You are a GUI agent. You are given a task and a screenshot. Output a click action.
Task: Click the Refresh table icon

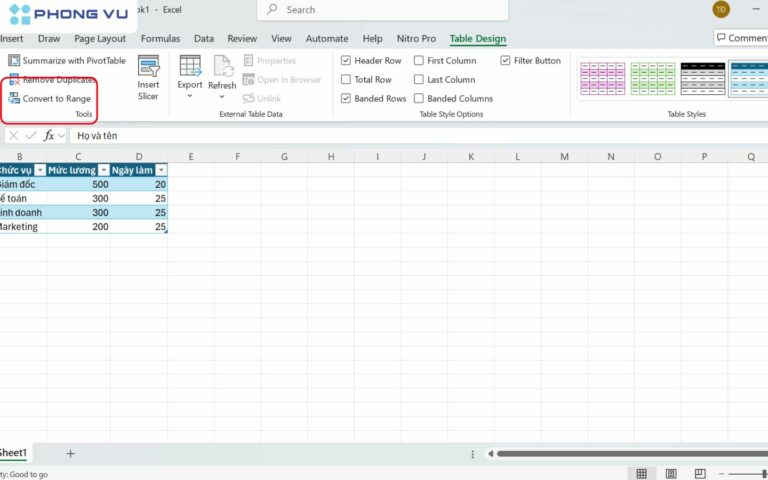pos(222,66)
